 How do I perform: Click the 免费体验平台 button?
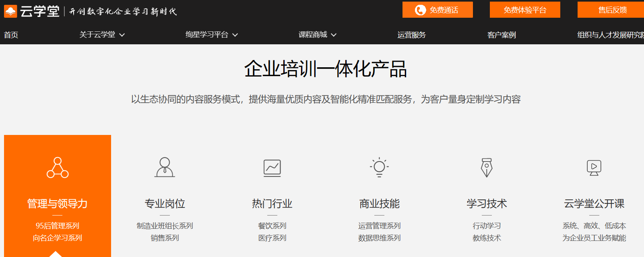525,10
